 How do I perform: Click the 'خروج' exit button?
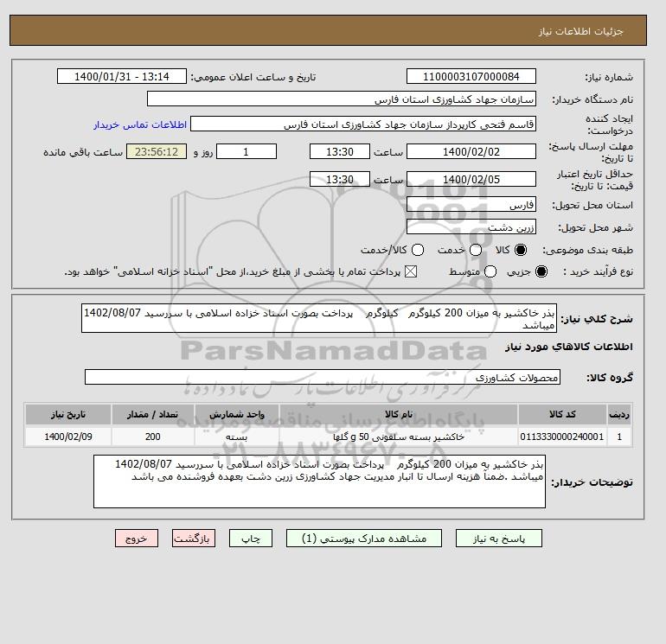(x=137, y=538)
